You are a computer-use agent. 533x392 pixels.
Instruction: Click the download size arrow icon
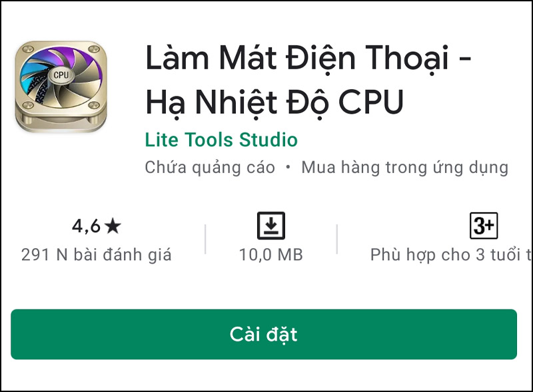(x=271, y=226)
